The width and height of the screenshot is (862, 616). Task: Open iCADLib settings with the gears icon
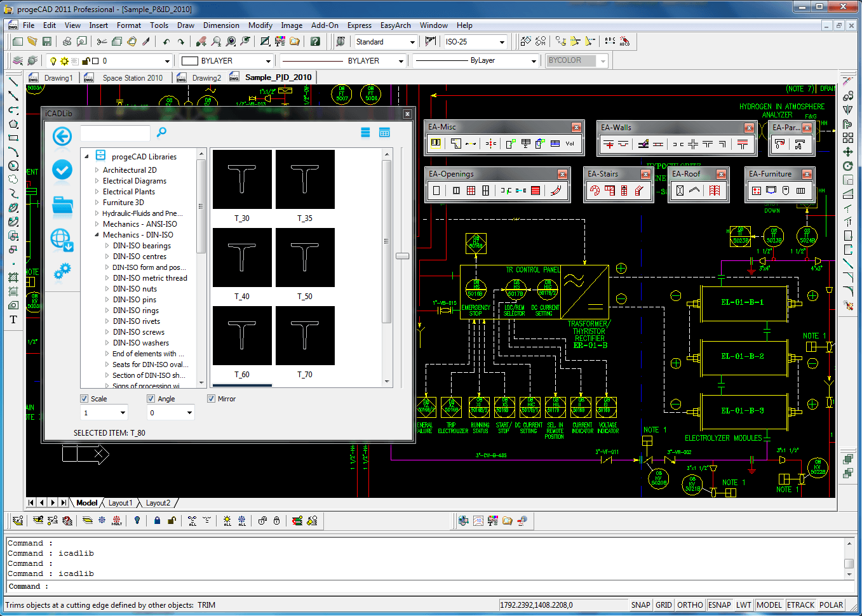pyautogui.click(x=62, y=272)
